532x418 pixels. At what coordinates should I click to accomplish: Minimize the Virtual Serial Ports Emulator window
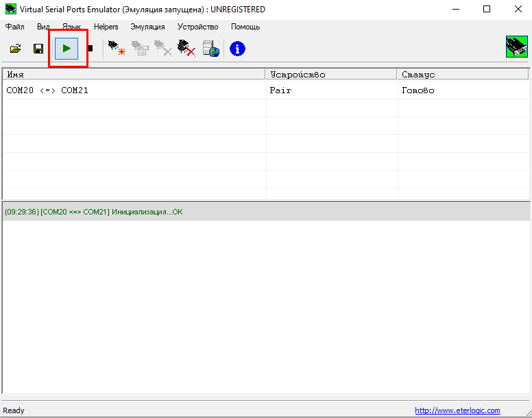[456, 9]
